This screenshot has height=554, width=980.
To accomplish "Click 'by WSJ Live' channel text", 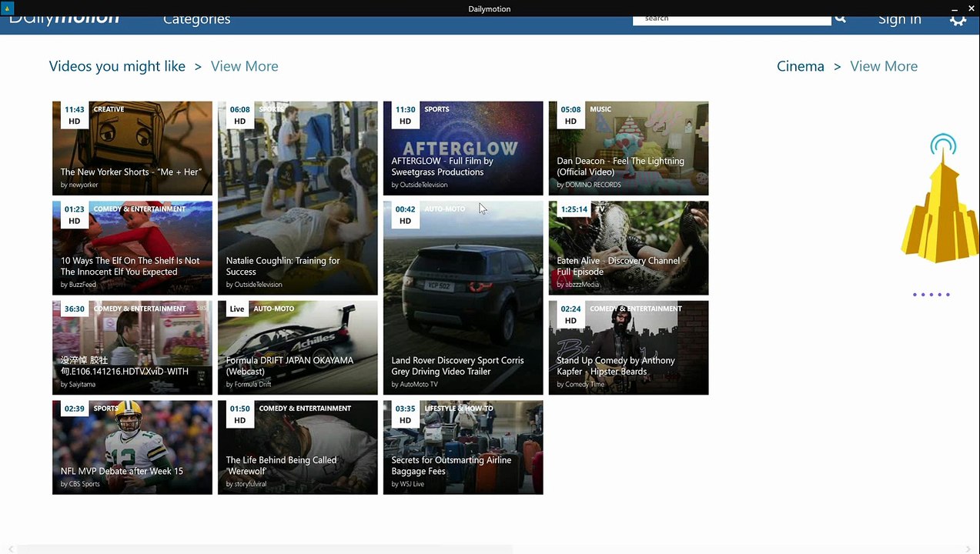I will [408, 484].
